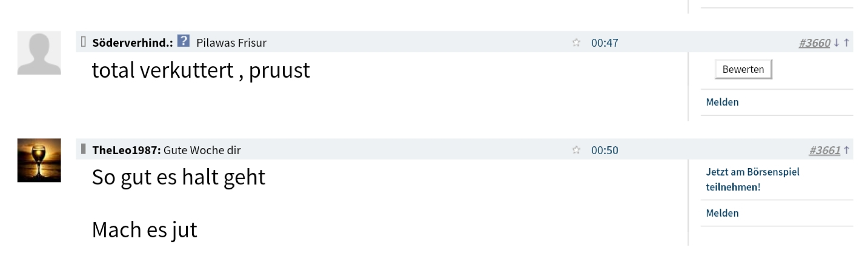Open the 'Jetzt am Börsenspiel teilnehmen!' link
868x270 pixels.
tap(752, 179)
